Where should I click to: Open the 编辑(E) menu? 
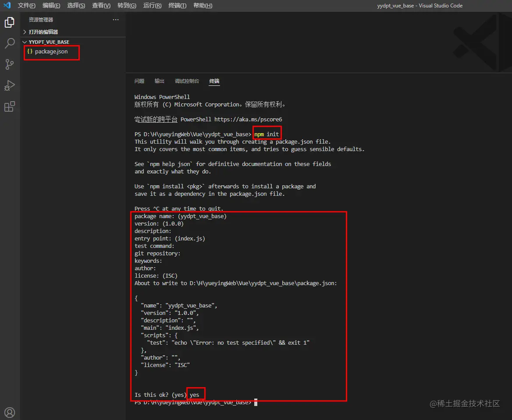tap(51, 6)
